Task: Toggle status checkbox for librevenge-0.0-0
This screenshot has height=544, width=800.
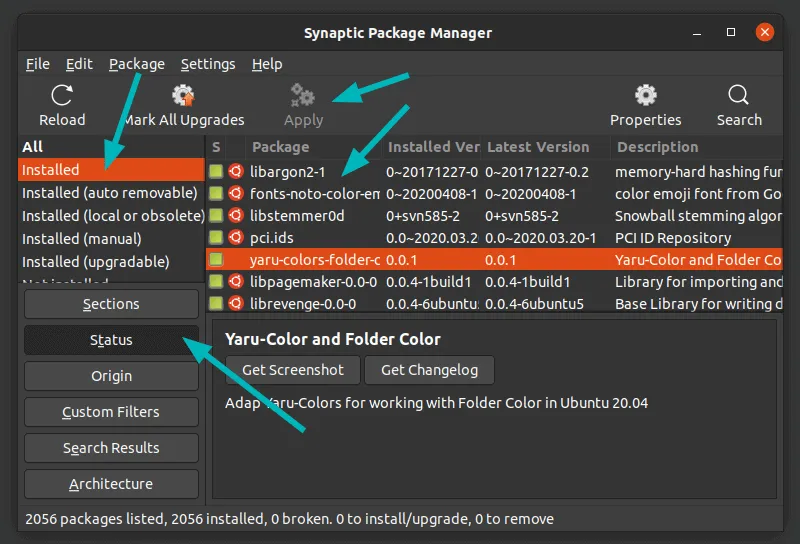Action: click(216, 304)
